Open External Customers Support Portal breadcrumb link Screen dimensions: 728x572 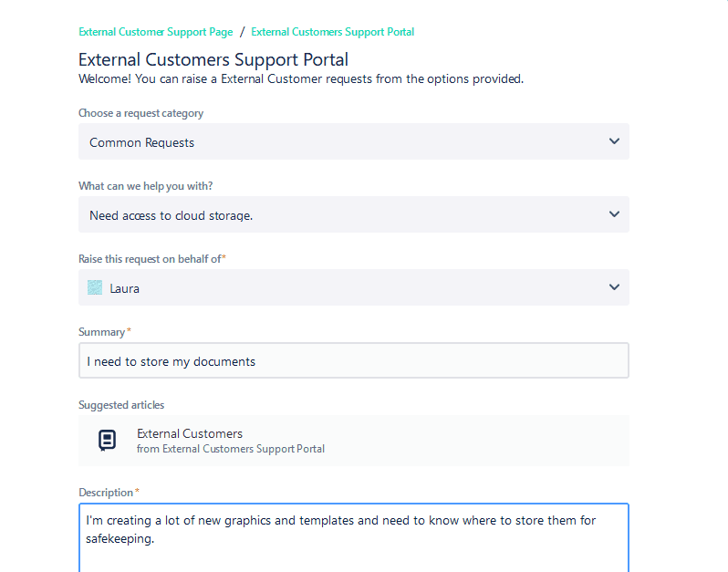point(332,32)
